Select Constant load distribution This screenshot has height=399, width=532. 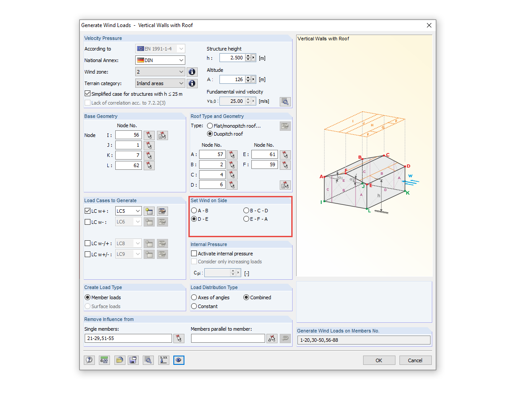coord(194,306)
